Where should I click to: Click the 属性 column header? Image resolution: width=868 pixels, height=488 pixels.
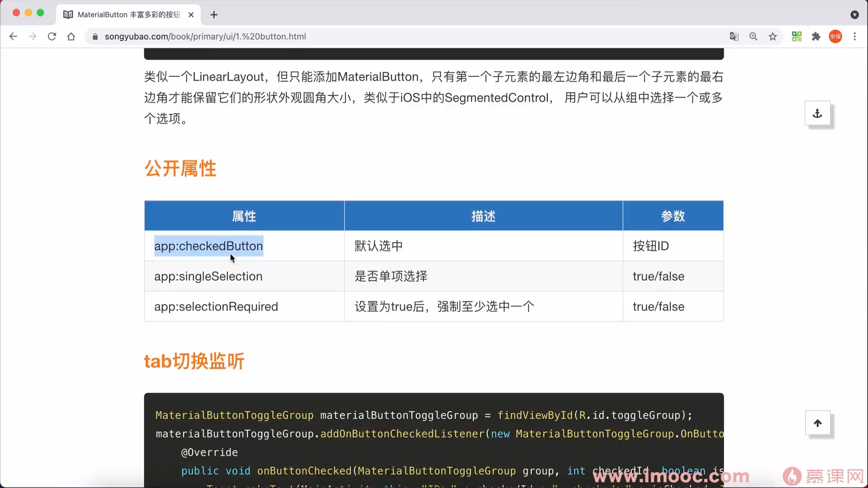coord(244,216)
